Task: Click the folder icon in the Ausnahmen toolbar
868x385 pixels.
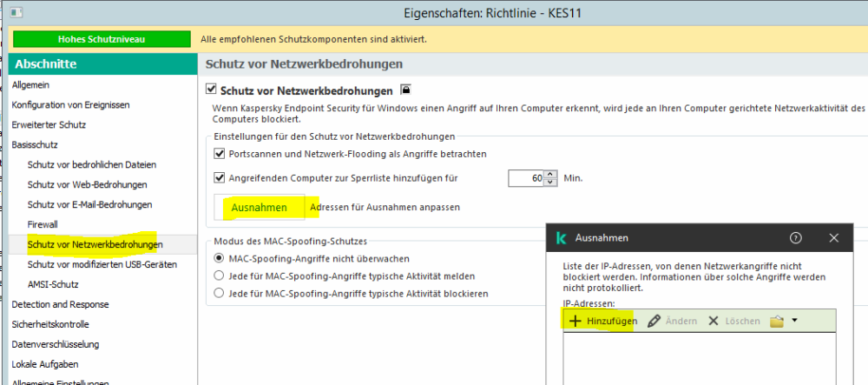Action: tap(777, 321)
